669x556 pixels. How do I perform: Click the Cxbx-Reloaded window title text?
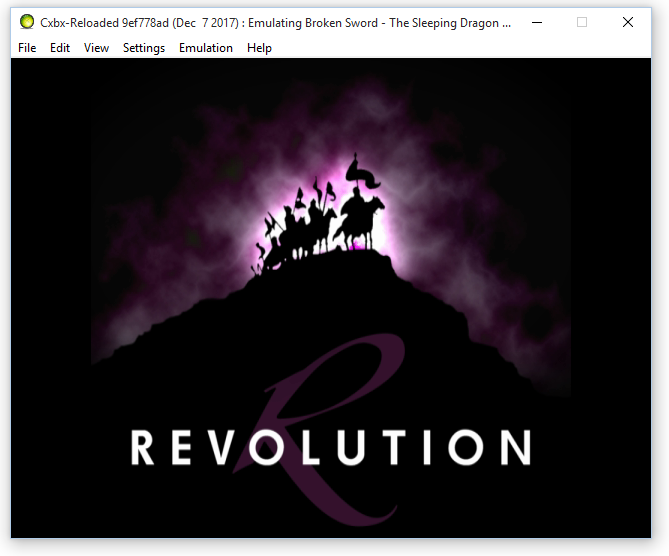[275, 23]
